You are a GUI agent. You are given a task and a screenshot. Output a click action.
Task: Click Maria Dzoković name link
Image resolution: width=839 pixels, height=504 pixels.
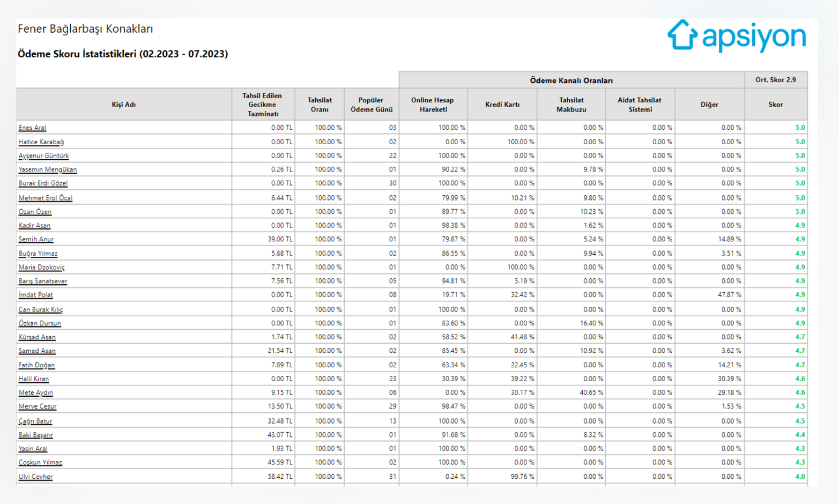click(41, 267)
